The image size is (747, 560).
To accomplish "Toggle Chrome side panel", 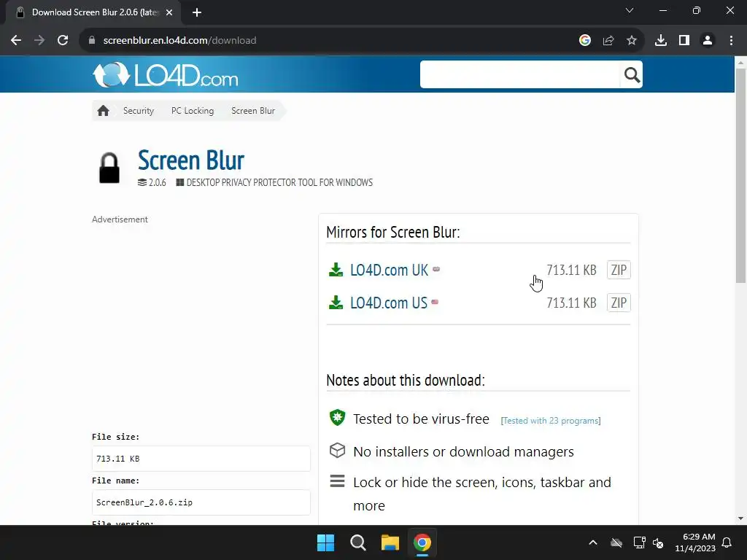I will click(x=684, y=41).
